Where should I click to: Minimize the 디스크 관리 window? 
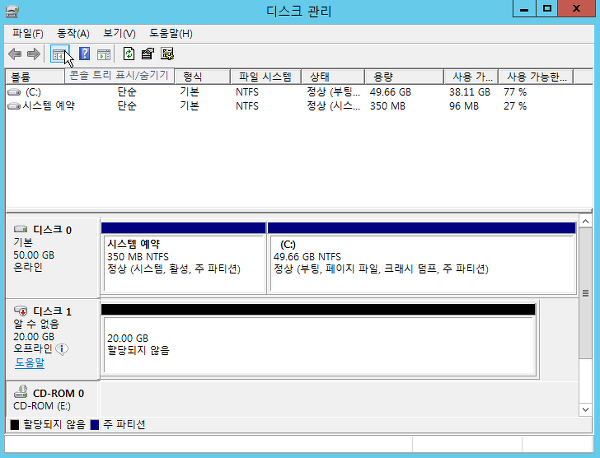tap(525, 8)
